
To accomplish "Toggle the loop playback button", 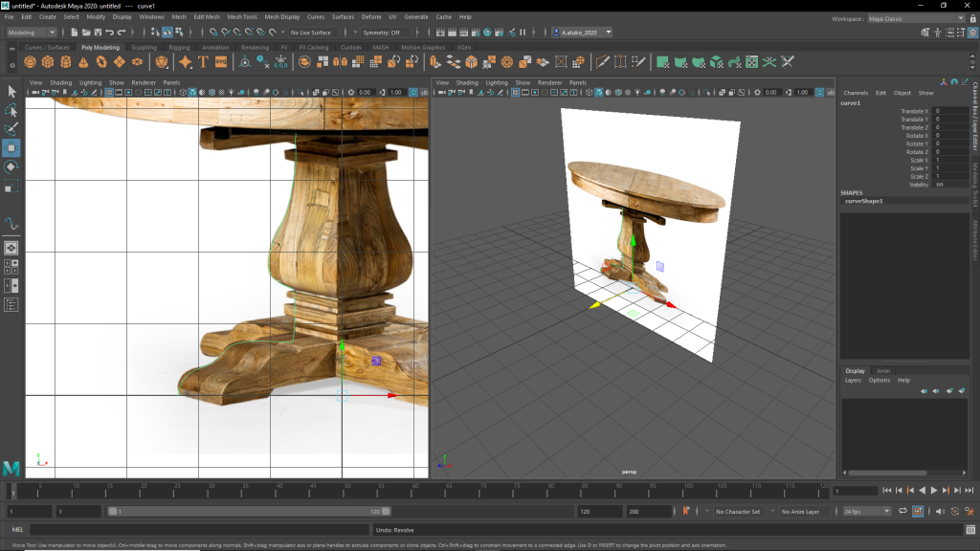I will (902, 512).
